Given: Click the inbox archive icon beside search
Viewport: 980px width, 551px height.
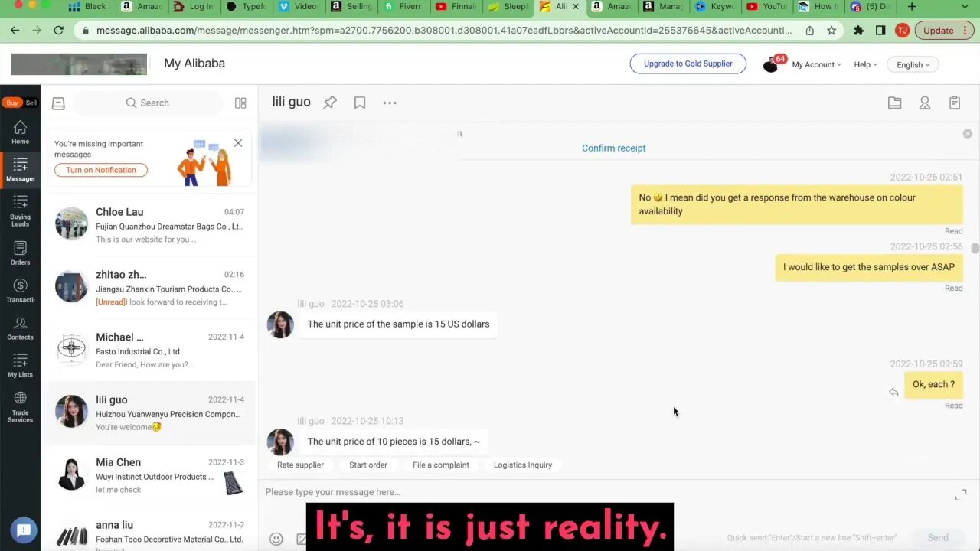Looking at the screenshot, I should click(58, 103).
